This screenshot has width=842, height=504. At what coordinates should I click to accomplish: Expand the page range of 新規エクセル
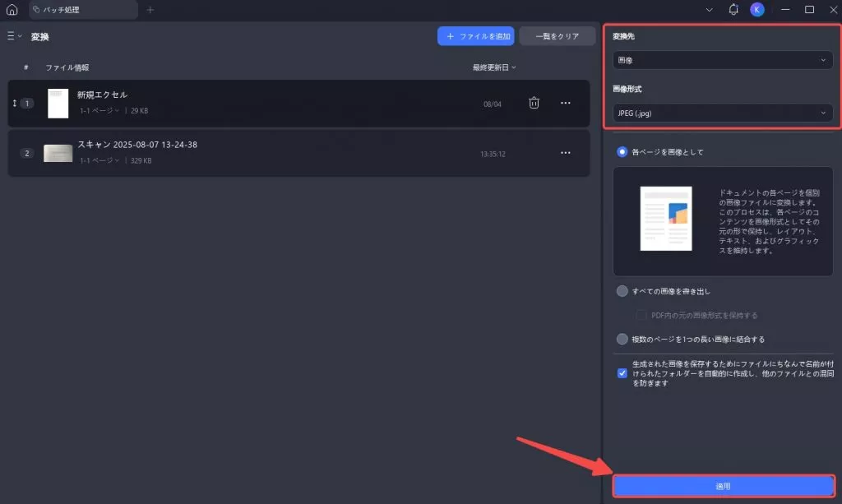point(99,110)
